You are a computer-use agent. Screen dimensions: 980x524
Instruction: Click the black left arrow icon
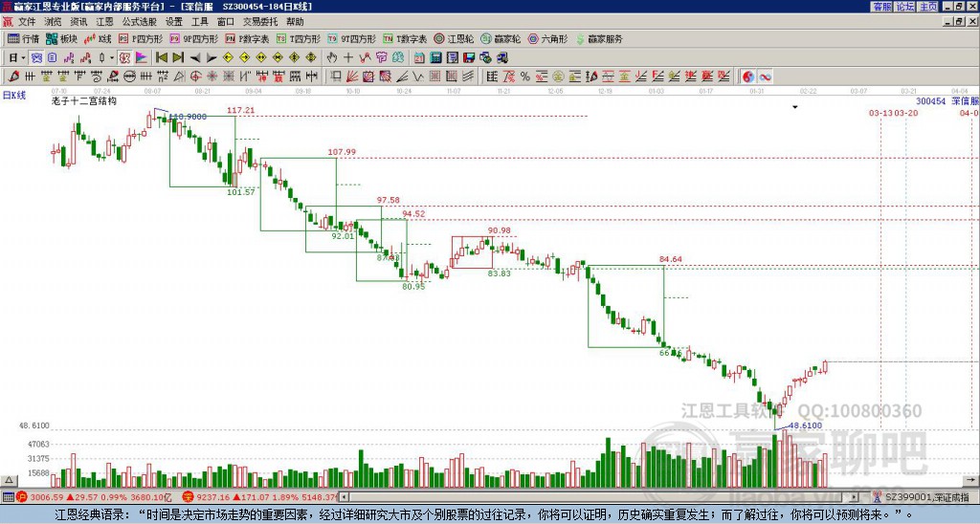coord(195,58)
